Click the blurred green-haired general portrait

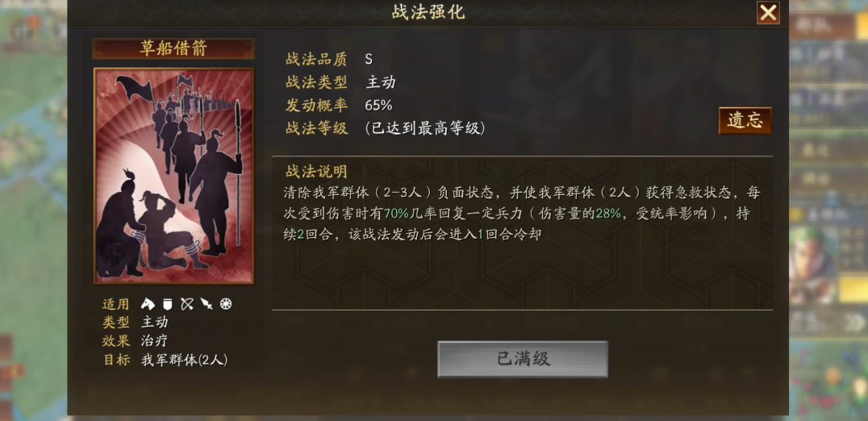812,265
